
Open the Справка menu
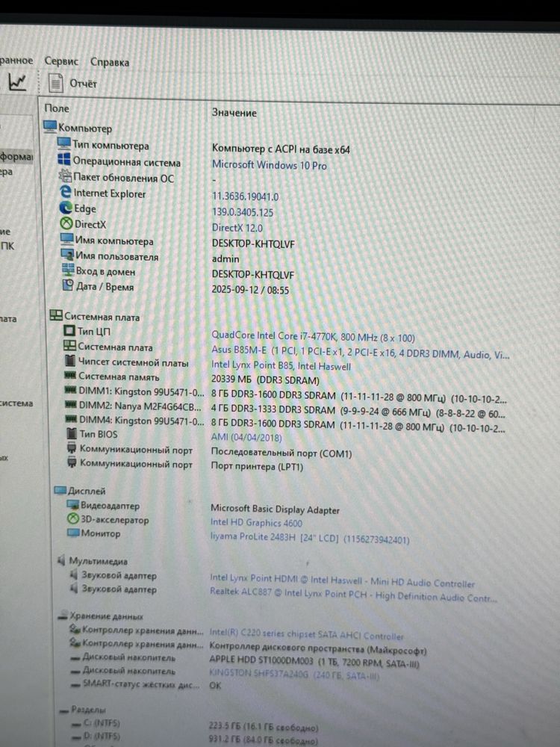point(110,62)
